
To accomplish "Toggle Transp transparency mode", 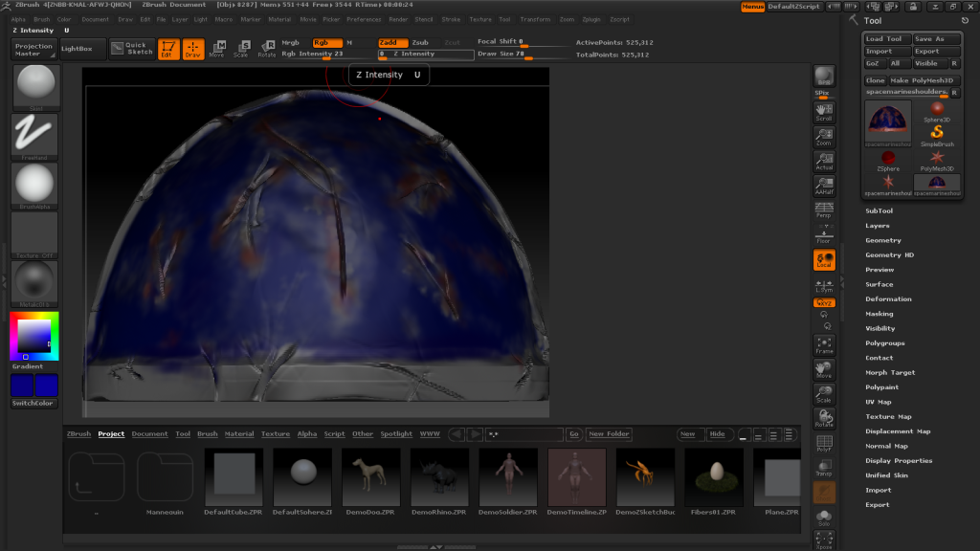I will [x=824, y=468].
